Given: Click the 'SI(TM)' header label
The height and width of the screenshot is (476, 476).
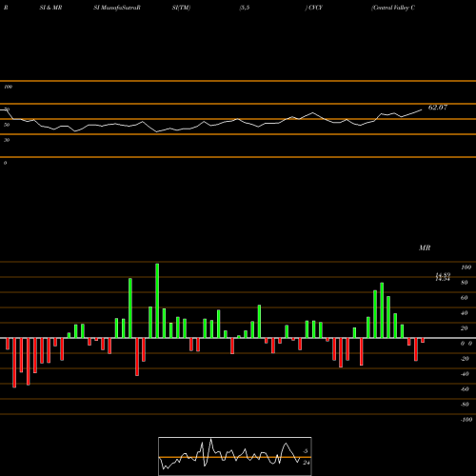Looking at the screenshot, I should point(181,8).
